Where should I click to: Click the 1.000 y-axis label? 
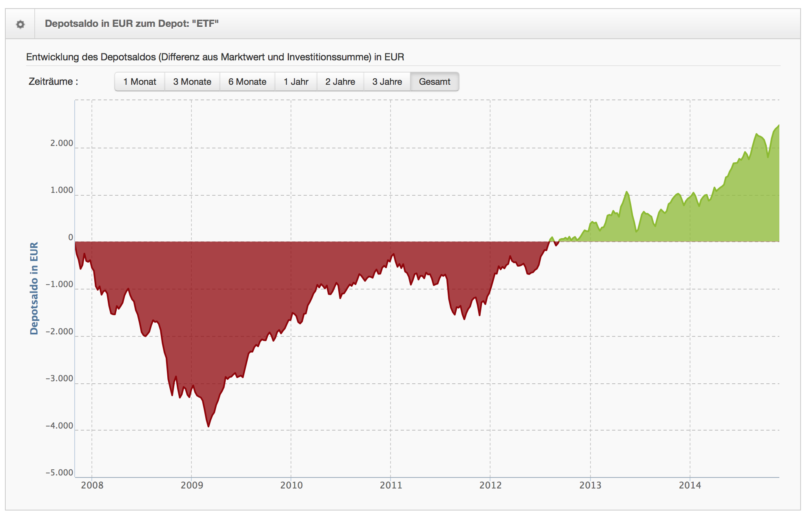[x=62, y=190]
